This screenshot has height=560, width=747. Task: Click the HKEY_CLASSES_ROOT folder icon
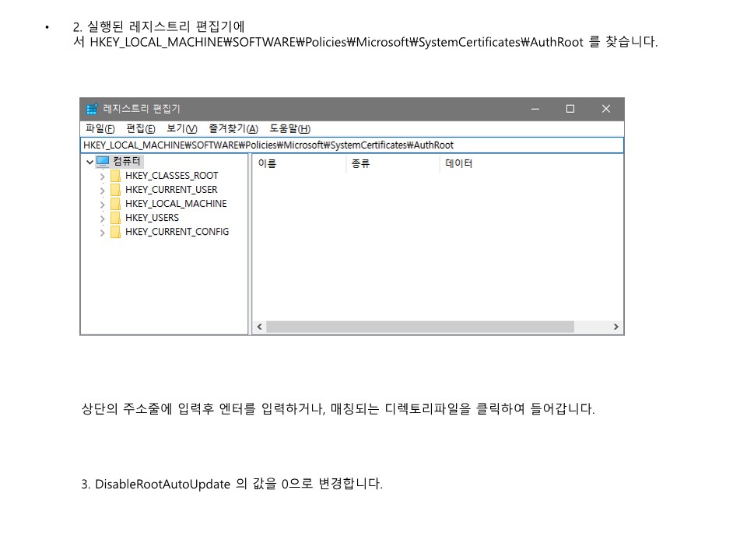pyautogui.click(x=115, y=177)
